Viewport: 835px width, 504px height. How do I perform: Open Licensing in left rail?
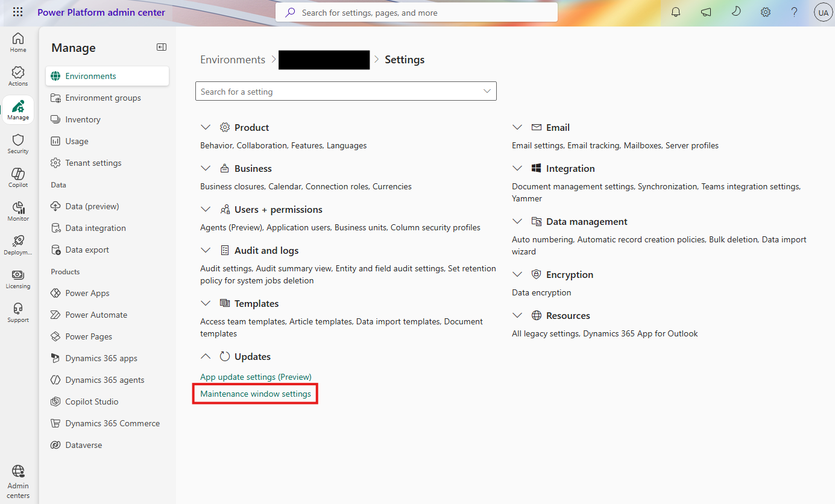point(18,279)
